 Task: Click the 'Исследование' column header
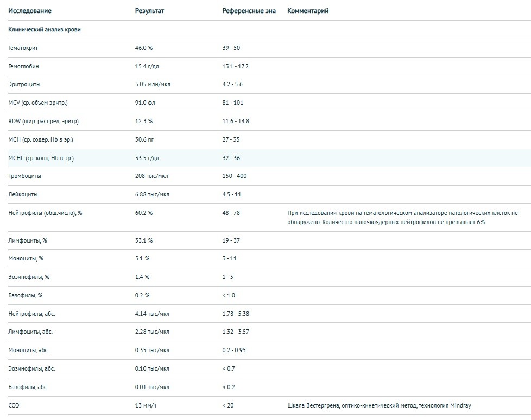tap(30, 11)
